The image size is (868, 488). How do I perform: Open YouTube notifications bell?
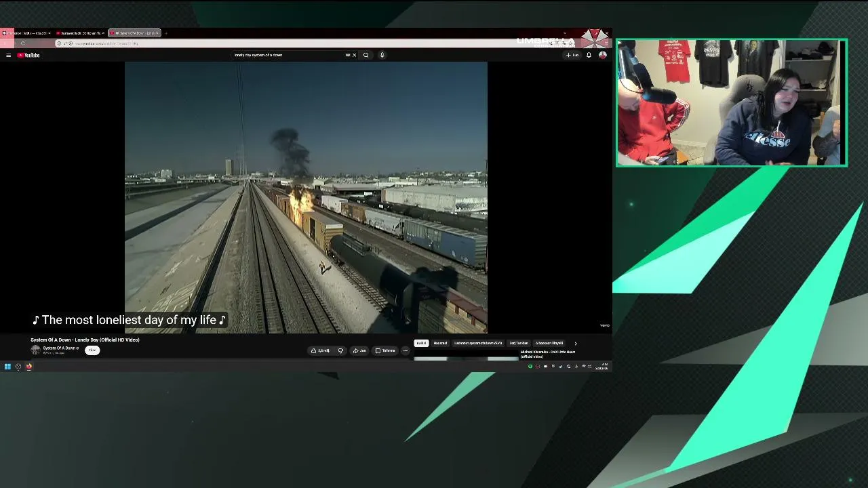tap(589, 55)
